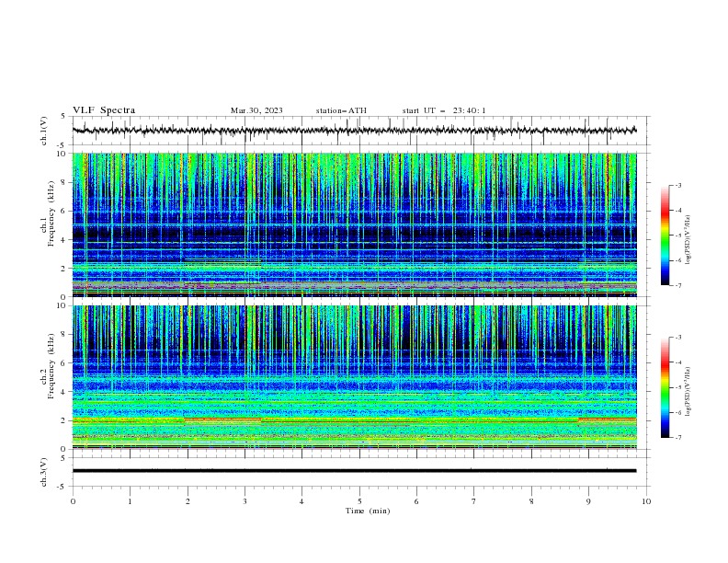
Task: Click the log(PSD) label beside ch.1 color bar
Action: click(688, 240)
